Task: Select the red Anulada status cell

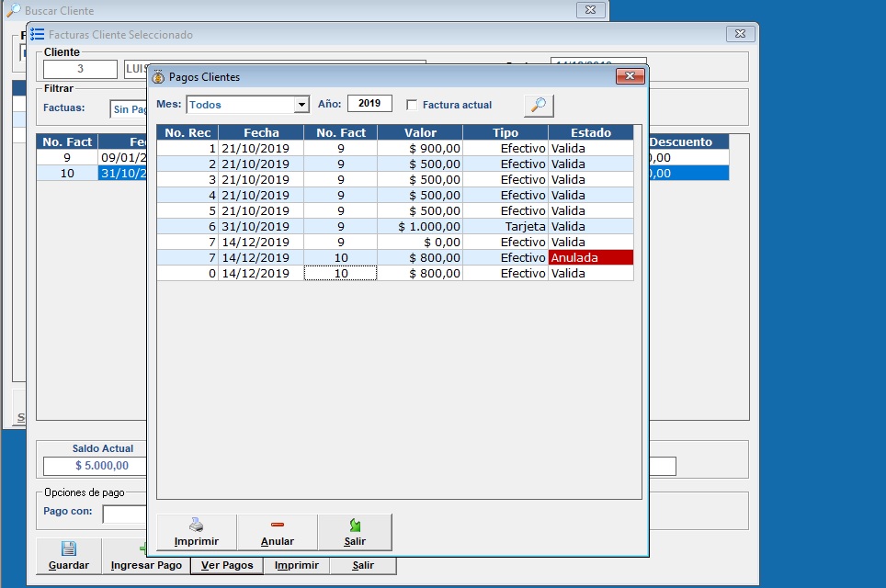Action: tap(590, 258)
